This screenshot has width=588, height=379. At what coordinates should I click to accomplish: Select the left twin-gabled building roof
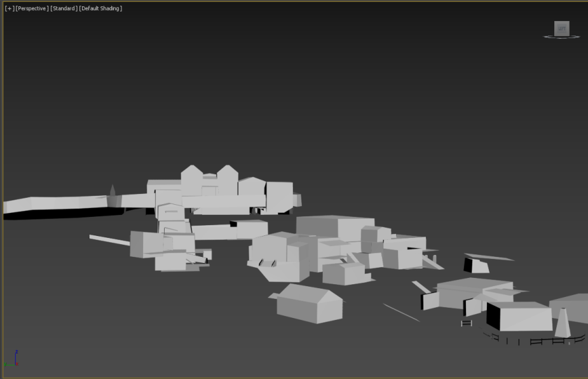192,180
